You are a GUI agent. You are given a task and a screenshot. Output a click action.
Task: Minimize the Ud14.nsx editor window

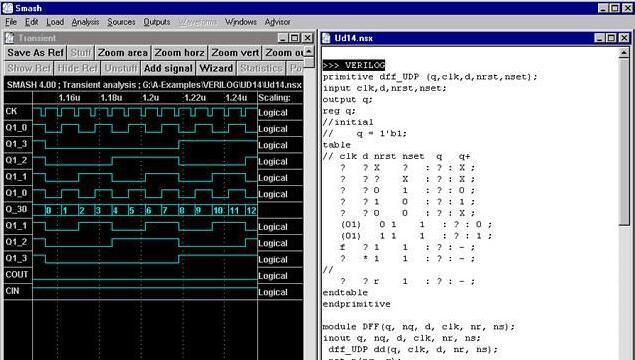600,38
